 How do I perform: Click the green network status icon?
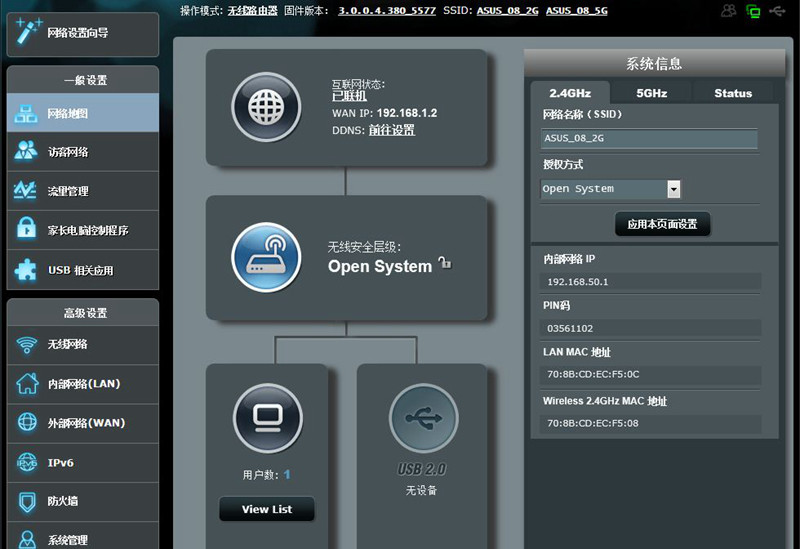click(x=753, y=11)
